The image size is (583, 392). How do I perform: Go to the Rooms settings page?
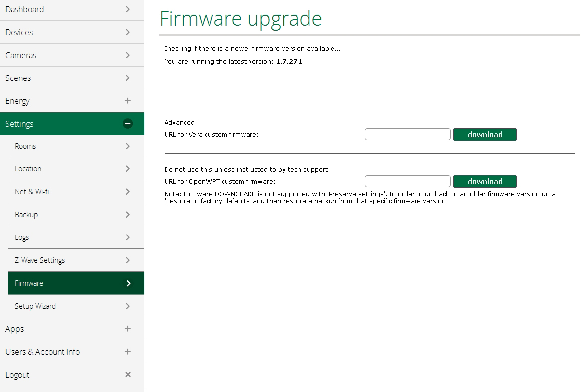coord(25,146)
